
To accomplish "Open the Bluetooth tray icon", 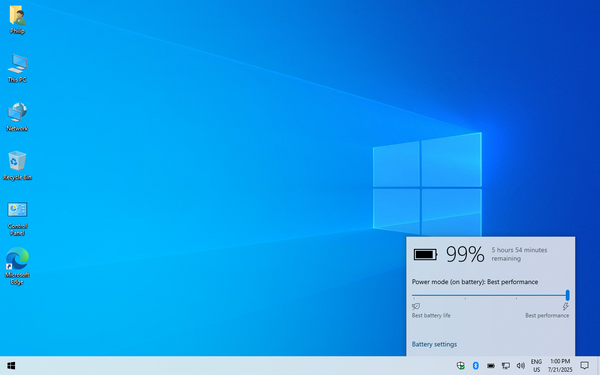I will (476, 366).
